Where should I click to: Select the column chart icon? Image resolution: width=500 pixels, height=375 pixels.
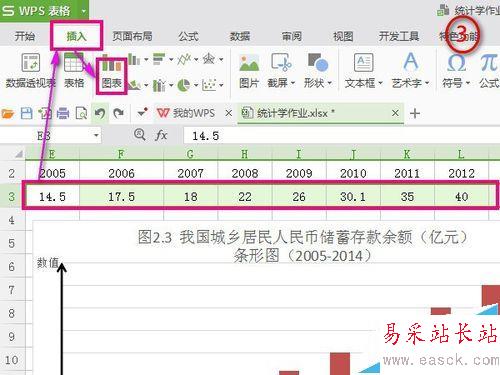tap(134, 60)
